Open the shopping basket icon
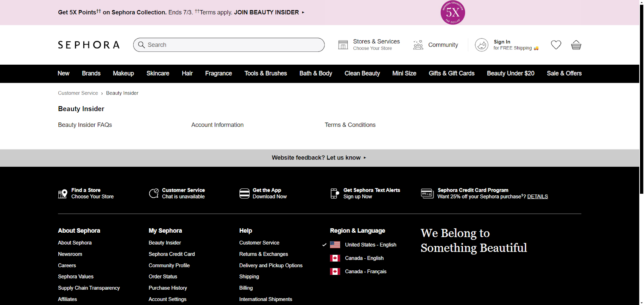644x305 pixels. pos(576,45)
